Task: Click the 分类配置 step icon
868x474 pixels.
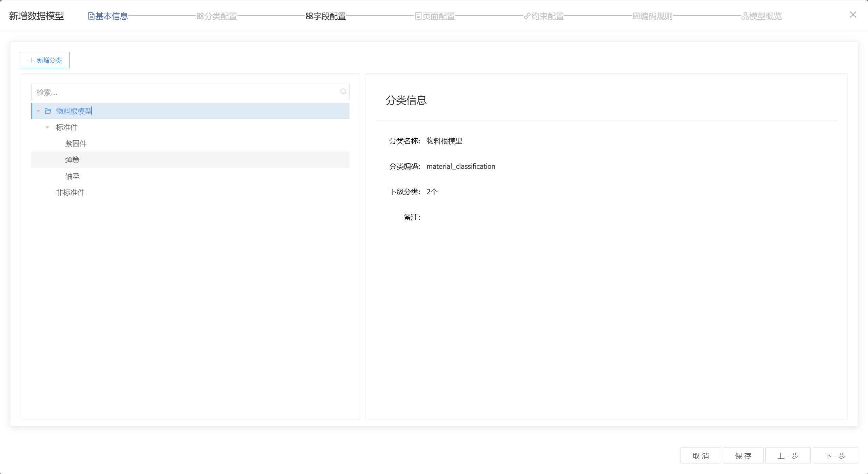Action: coord(200,16)
